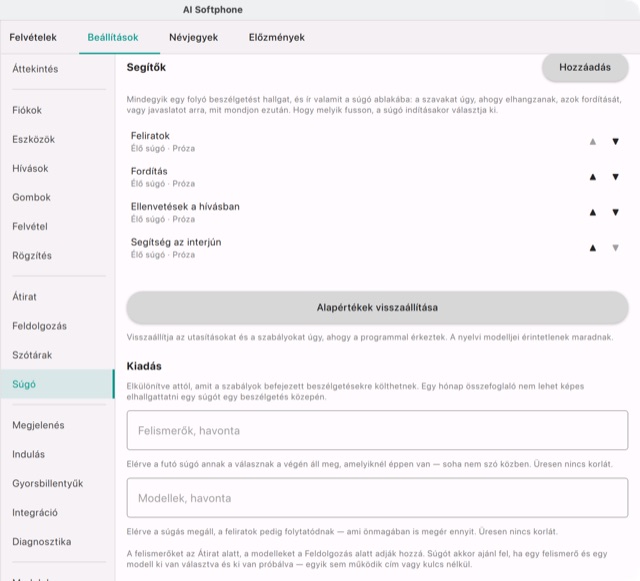The image size is (640, 581).
Task: Open the Előzmények tab
Action: pos(277,37)
